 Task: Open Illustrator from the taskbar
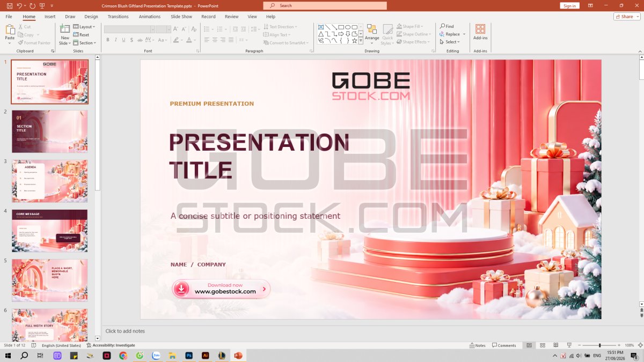click(x=205, y=355)
